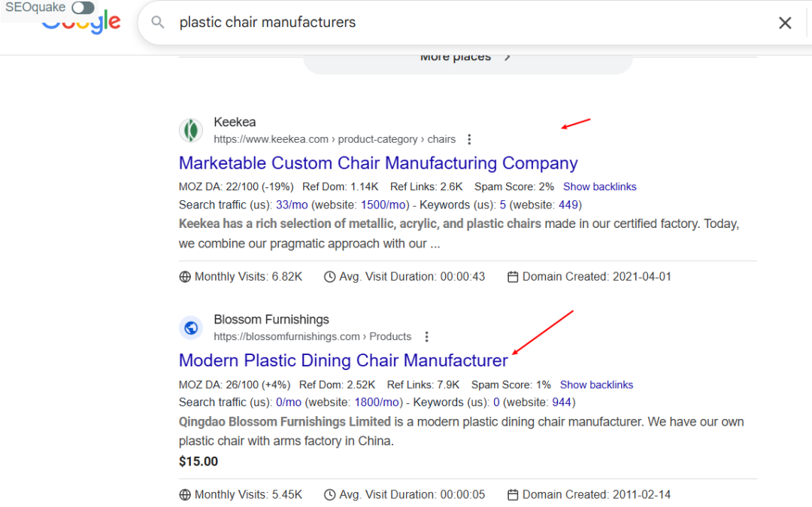Expand the More places button
Screen dimensions: 812x507
466,58
